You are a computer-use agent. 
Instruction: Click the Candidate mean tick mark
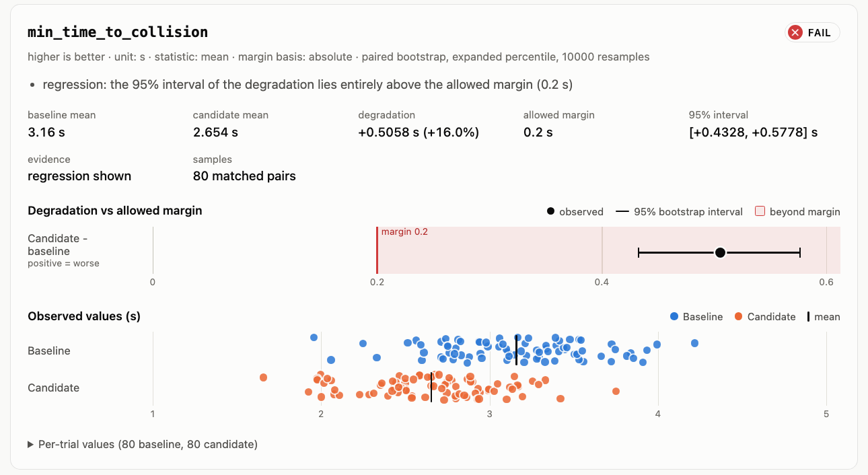coord(431,387)
